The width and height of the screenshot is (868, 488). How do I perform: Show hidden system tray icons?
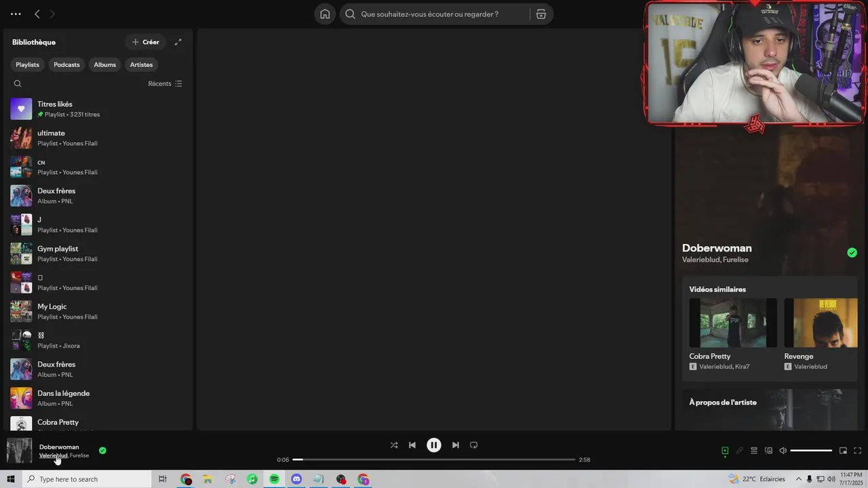pyautogui.click(x=799, y=479)
